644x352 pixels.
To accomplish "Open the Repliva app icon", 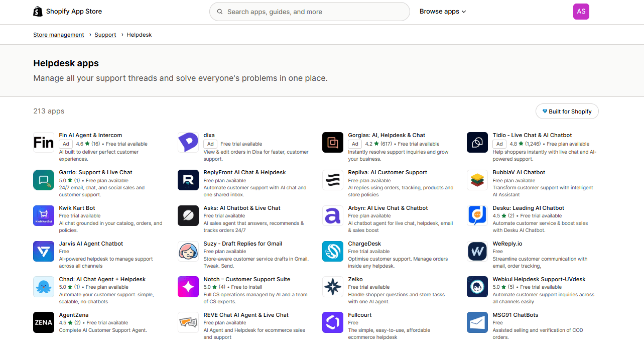I will pyautogui.click(x=333, y=180).
